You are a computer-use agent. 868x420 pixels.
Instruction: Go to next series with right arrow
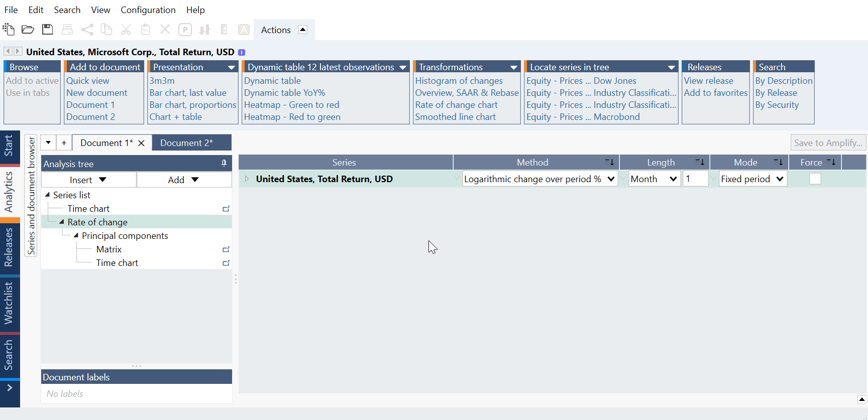click(x=18, y=51)
